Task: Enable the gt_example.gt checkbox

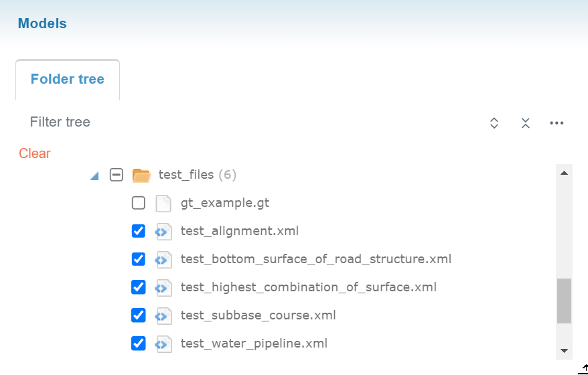Action: point(139,203)
